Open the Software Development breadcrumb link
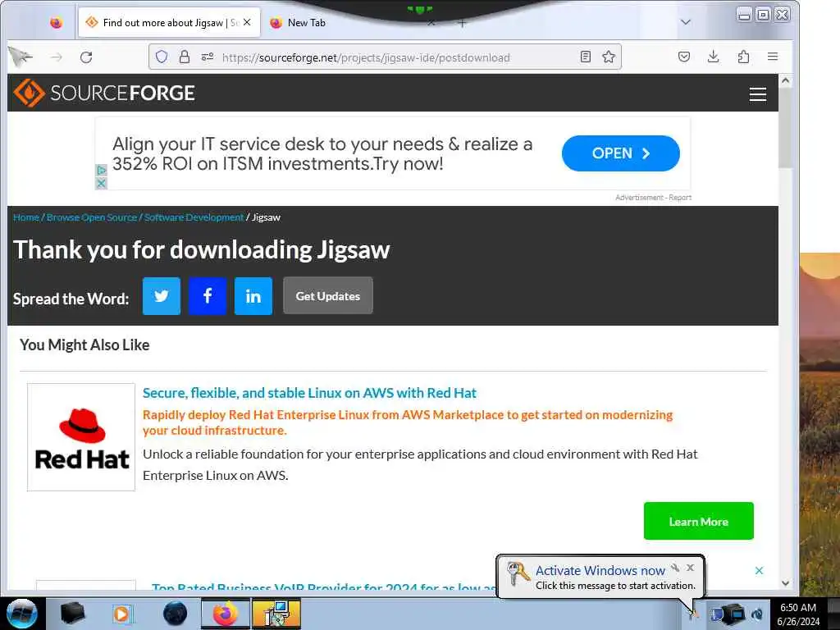The height and width of the screenshot is (630, 840). click(194, 217)
